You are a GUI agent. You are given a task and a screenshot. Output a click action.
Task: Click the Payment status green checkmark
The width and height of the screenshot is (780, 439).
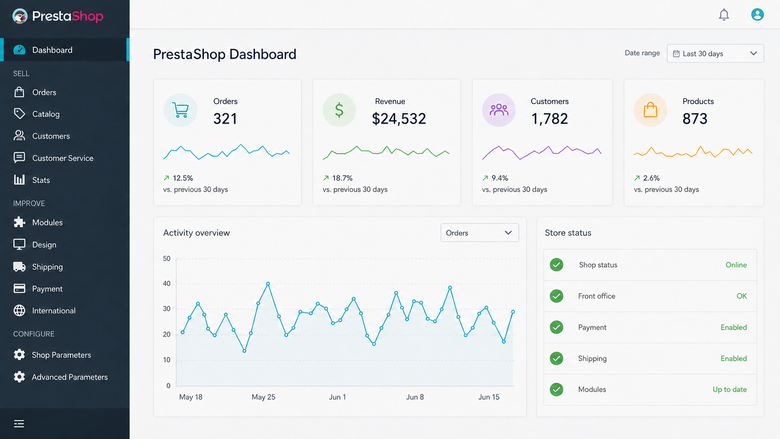pyautogui.click(x=557, y=327)
